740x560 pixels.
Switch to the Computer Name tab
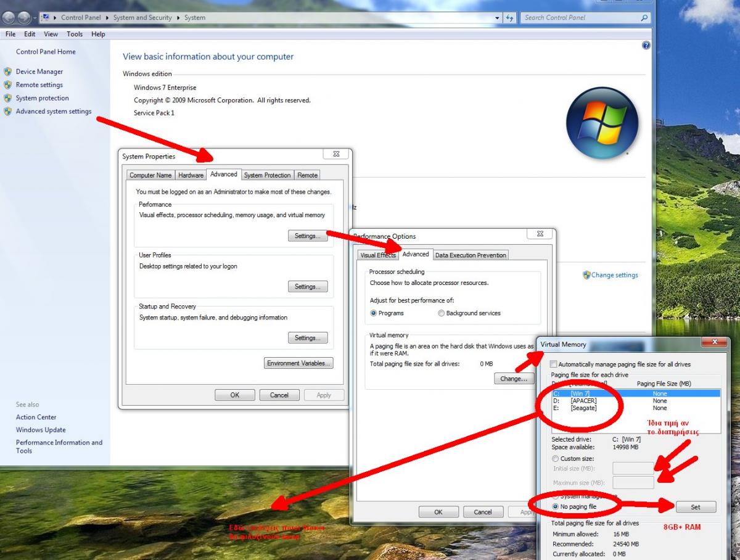coord(150,175)
